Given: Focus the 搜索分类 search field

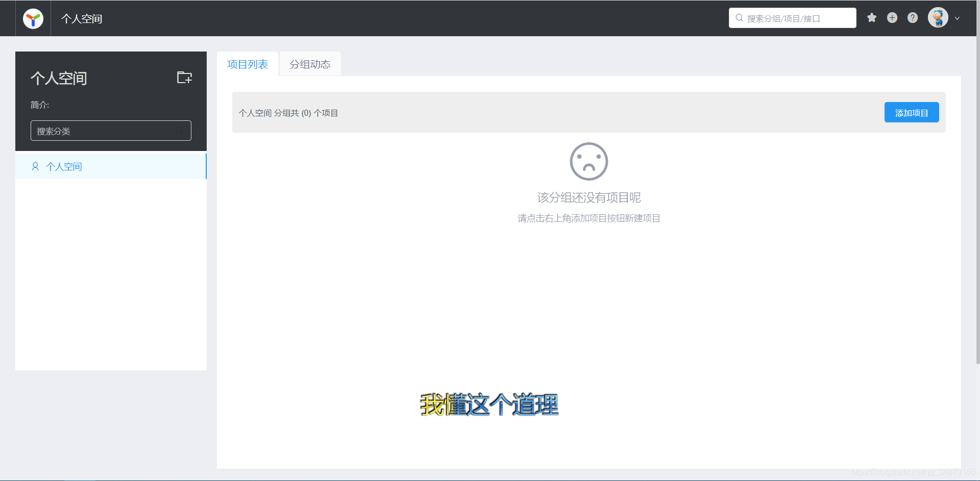Looking at the screenshot, I should [x=111, y=131].
